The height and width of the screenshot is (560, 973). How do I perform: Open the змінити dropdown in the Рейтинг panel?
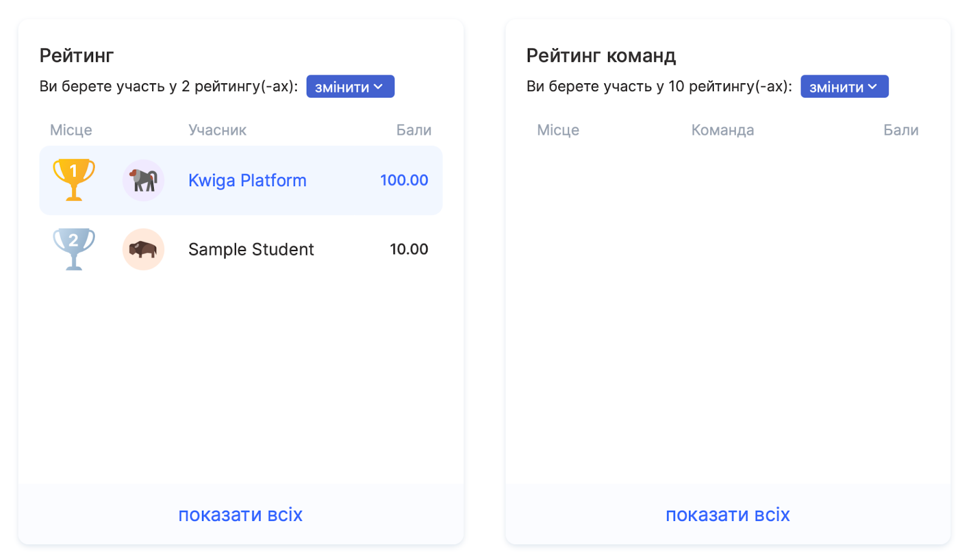coord(350,86)
